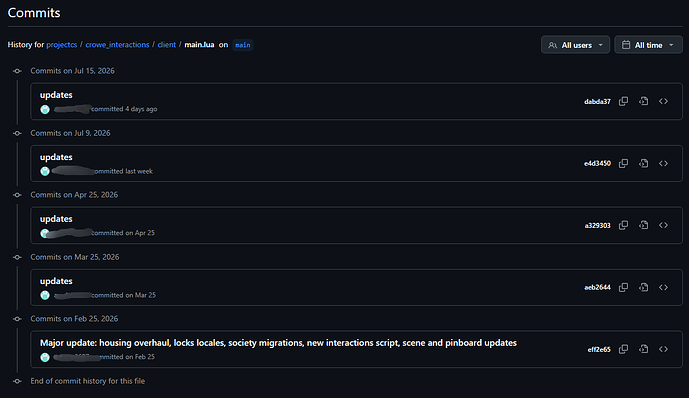Click the main.lua file name in breadcrumb
The image size is (689, 398).
pos(199,45)
